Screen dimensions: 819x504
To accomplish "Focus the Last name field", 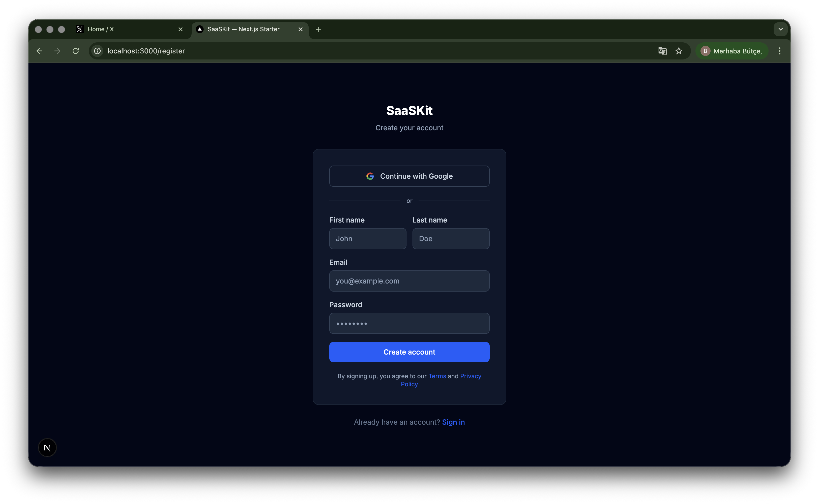I will 451,239.
